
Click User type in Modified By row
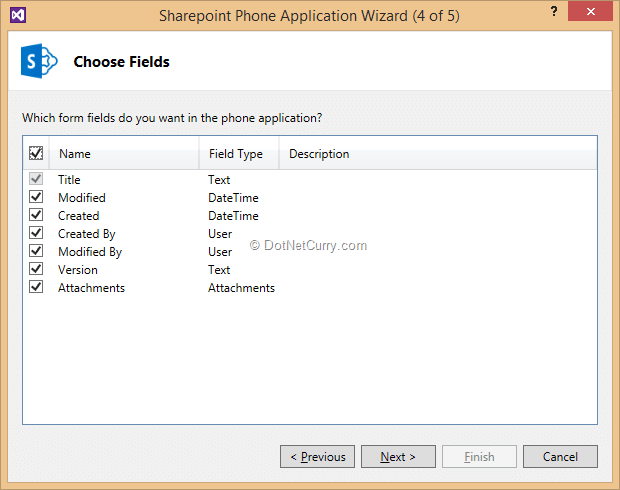tap(220, 252)
